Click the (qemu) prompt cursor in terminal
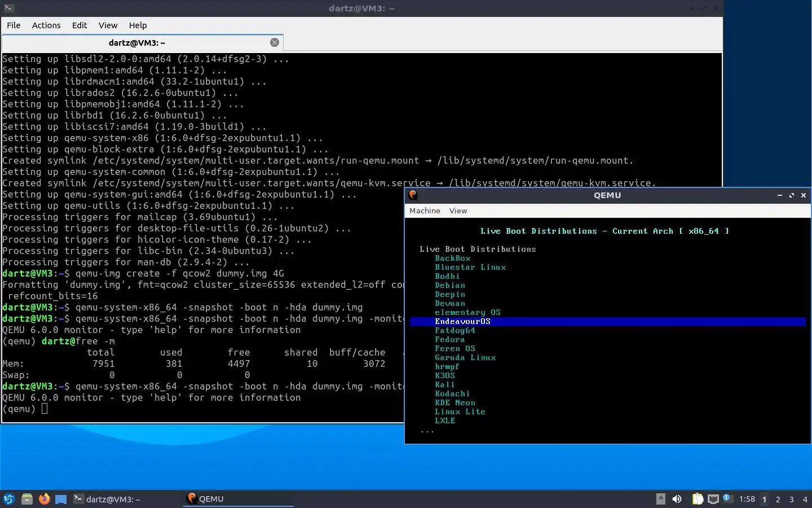 [45, 409]
